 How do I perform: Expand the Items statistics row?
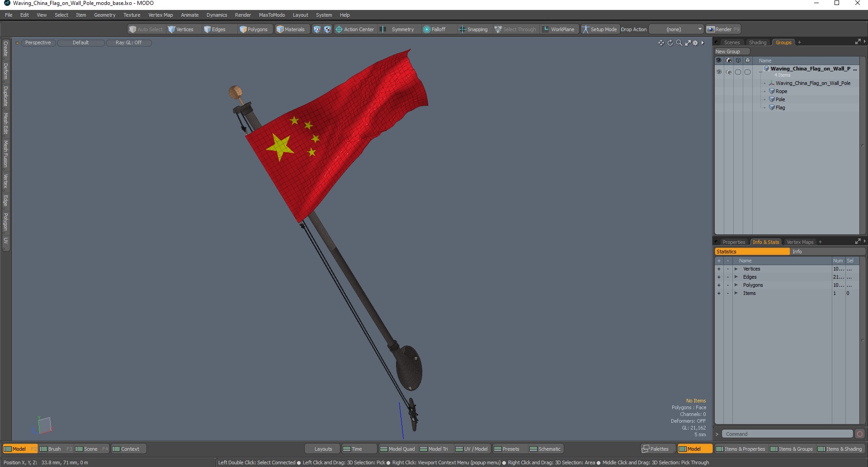(736, 294)
